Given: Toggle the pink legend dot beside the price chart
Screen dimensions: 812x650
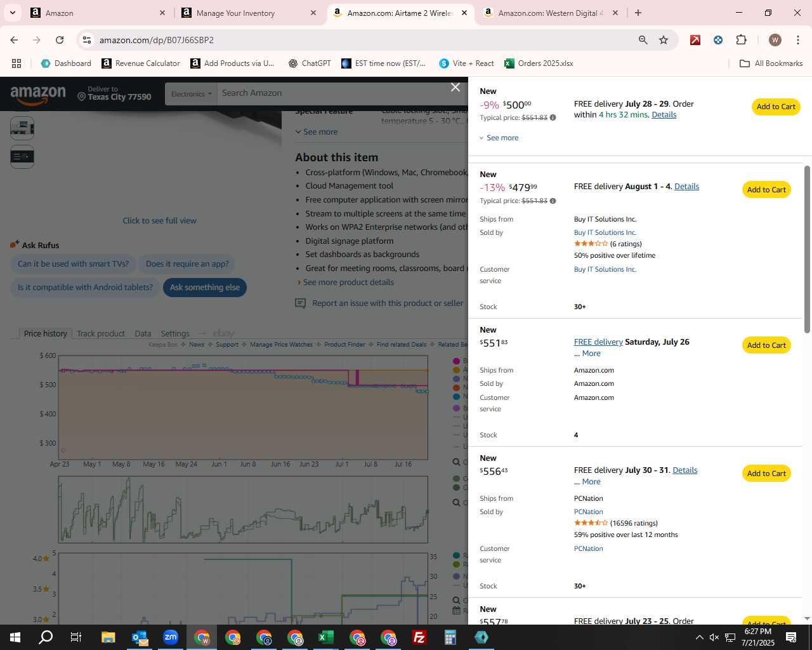Looking at the screenshot, I should (456, 361).
